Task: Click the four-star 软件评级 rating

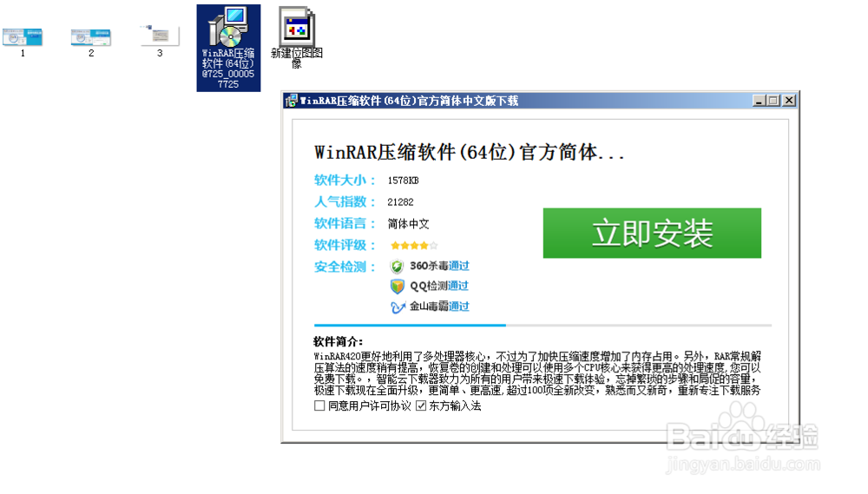Action: tap(414, 246)
